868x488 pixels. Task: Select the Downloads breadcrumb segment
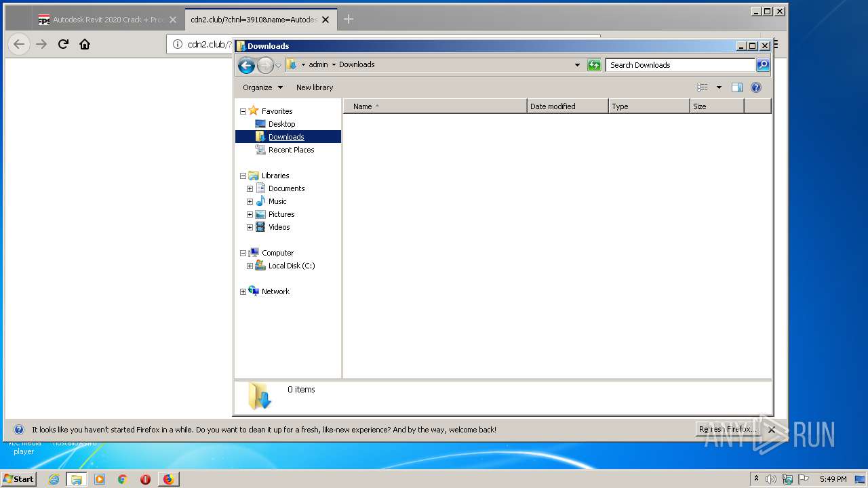pos(357,65)
